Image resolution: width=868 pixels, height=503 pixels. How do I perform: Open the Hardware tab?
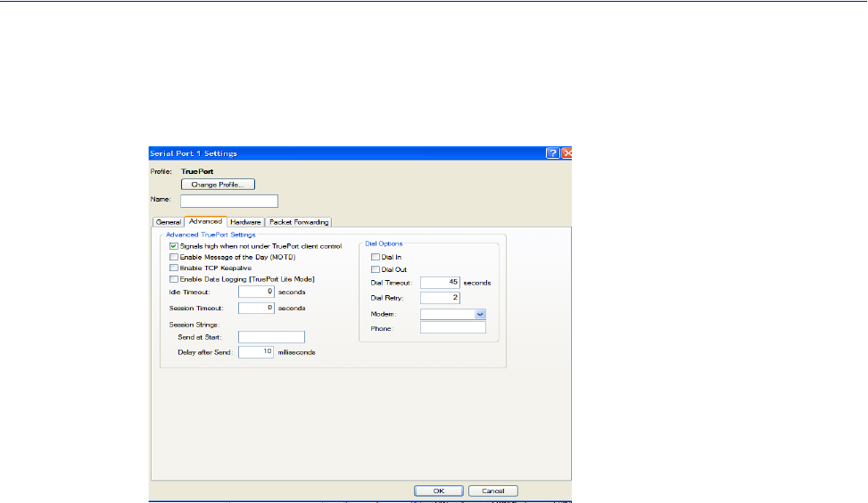point(245,221)
